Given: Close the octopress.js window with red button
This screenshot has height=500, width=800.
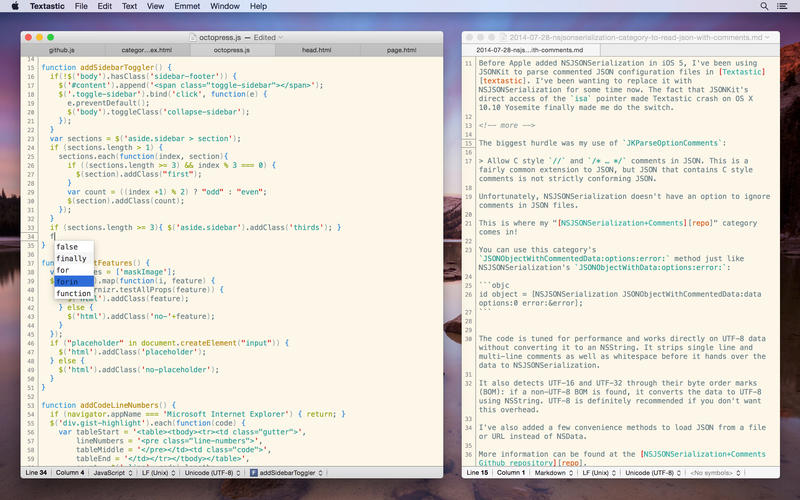Looking at the screenshot, I should click(x=29, y=37).
